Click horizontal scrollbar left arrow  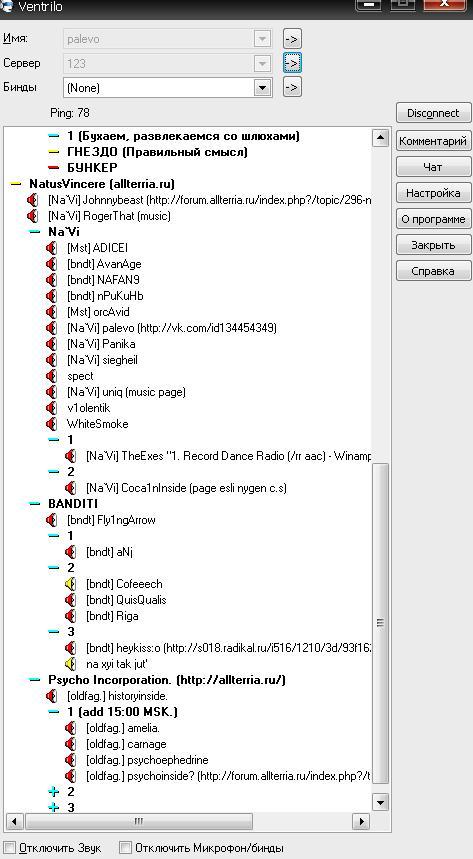tap(14, 821)
